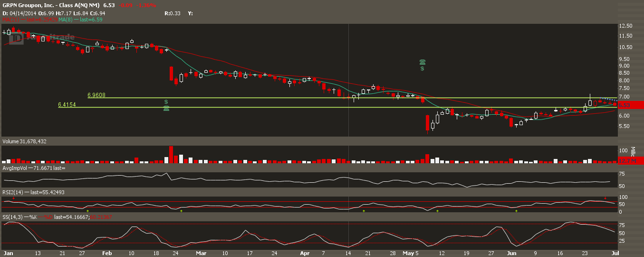
Task: Click the phone icon below February's dollar sign
Action: tap(166, 108)
